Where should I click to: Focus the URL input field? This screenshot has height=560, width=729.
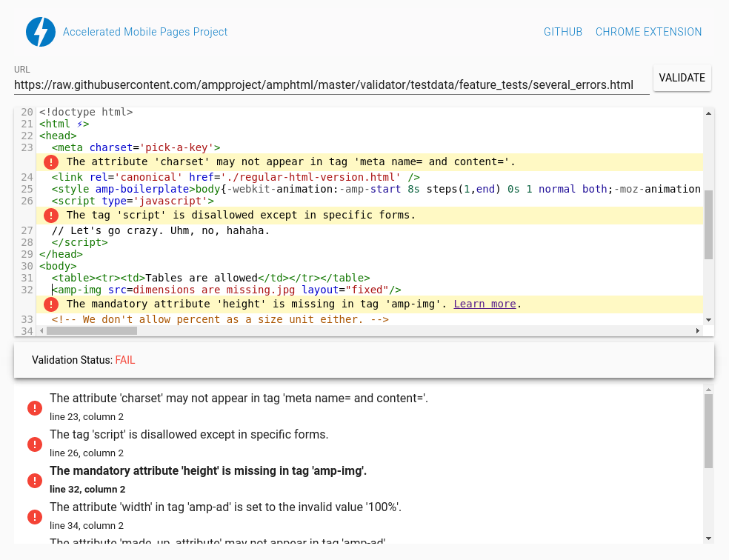tap(331, 85)
